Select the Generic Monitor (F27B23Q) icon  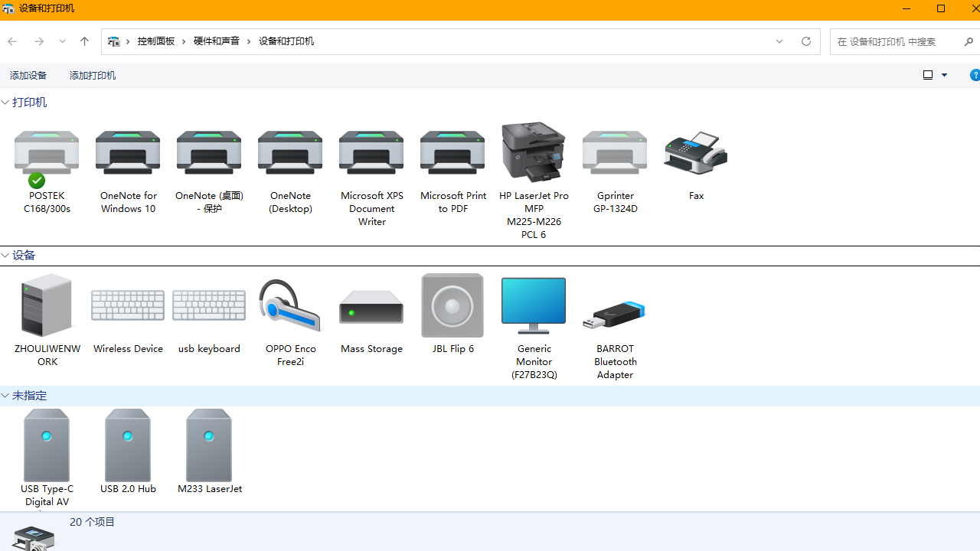point(534,305)
